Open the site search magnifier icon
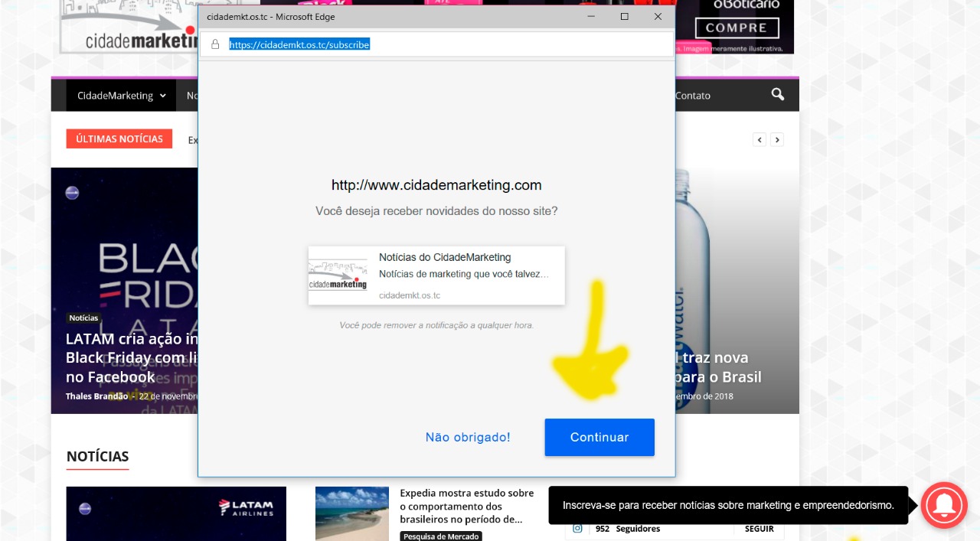Image resolution: width=980 pixels, height=541 pixels. [778, 95]
